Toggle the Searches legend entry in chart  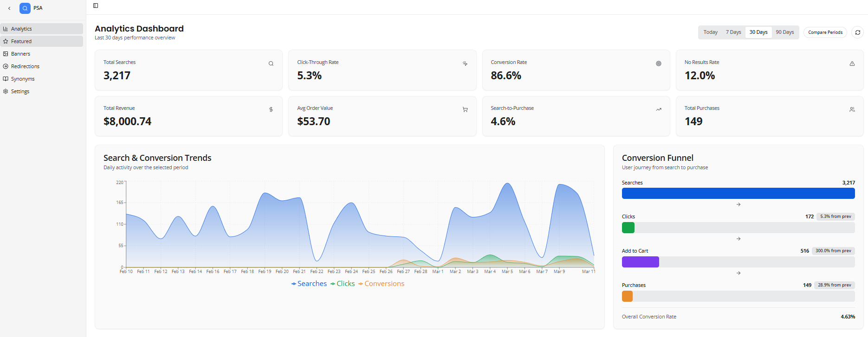(309, 284)
